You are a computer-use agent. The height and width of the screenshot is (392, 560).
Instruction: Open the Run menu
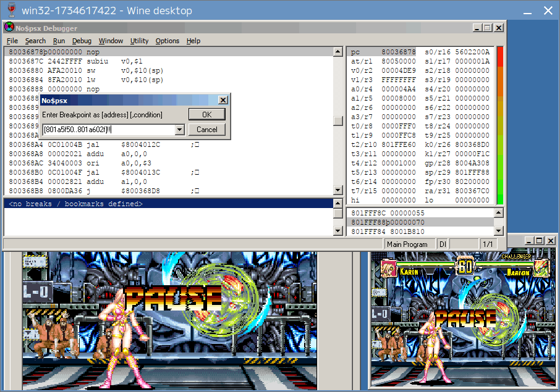[59, 41]
